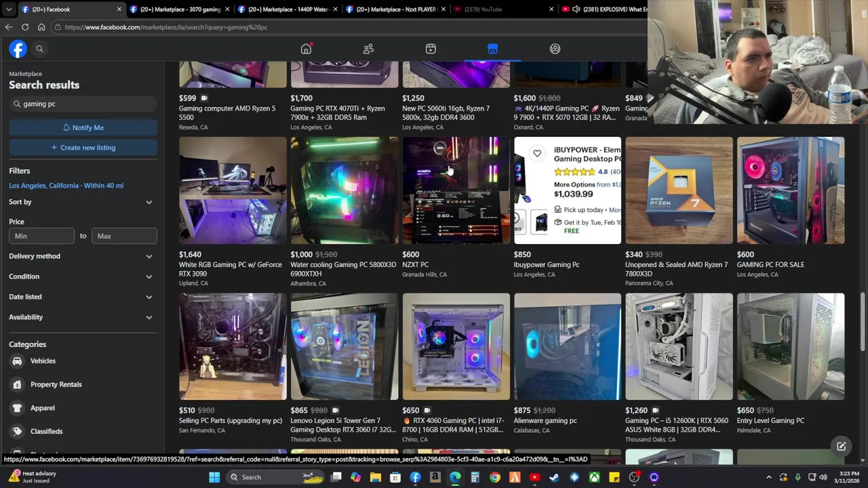Open the Marketplace storefront icon in the top navigation
This screenshot has height=488, width=868.
492,49
